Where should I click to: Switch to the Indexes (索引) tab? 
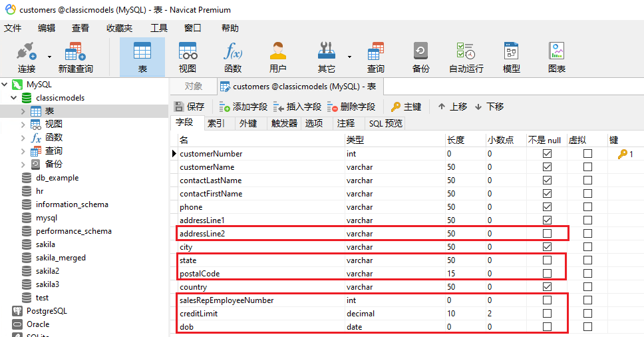216,123
